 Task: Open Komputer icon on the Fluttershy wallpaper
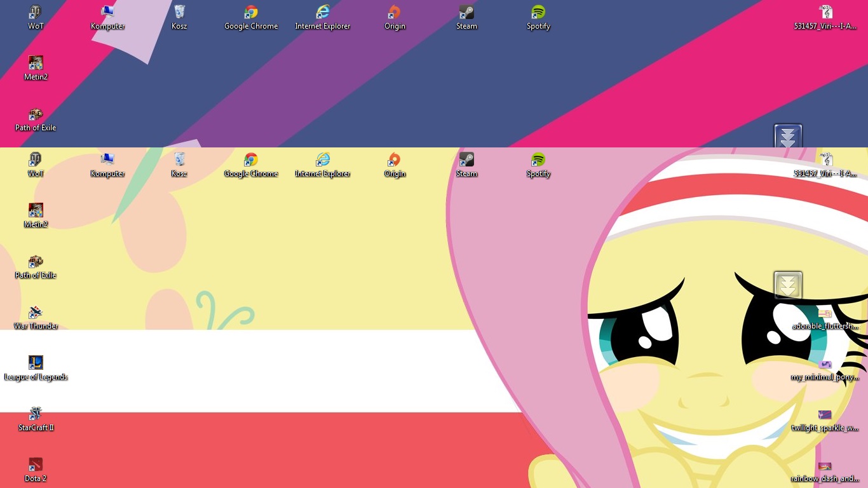pos(107,164)
